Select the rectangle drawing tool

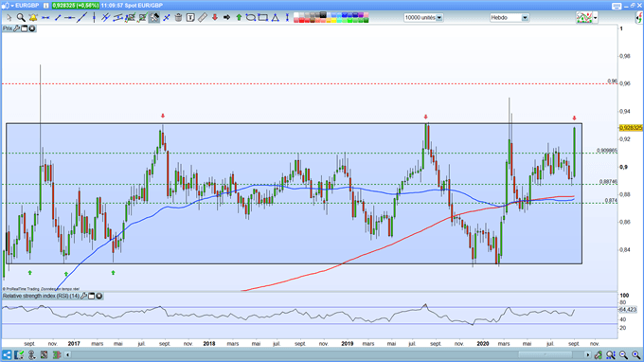263,18
